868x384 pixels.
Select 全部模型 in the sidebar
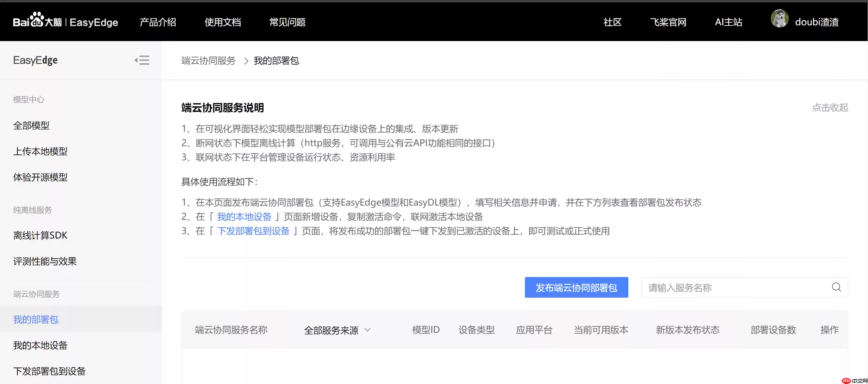[31, 125]
